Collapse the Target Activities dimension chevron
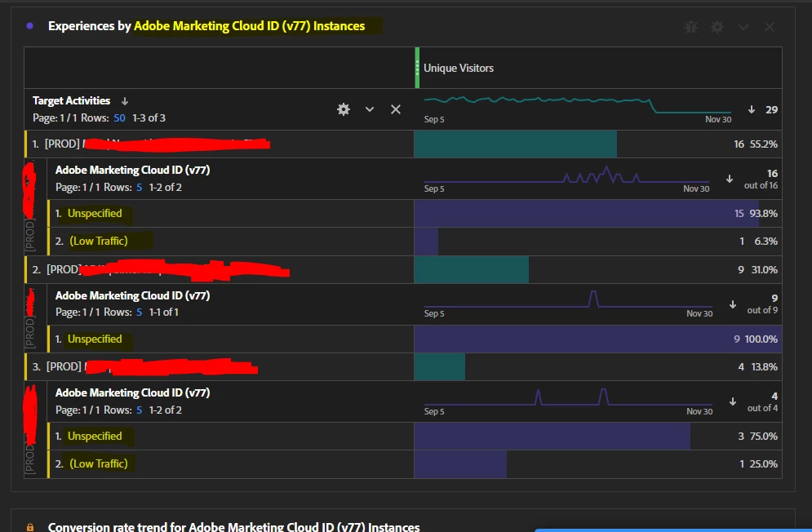 [369, 109]
